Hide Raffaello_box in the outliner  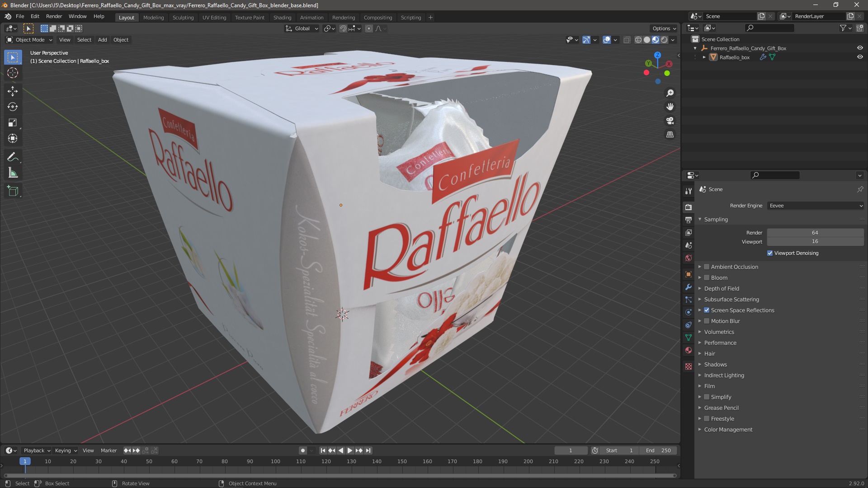coord(860,57)
